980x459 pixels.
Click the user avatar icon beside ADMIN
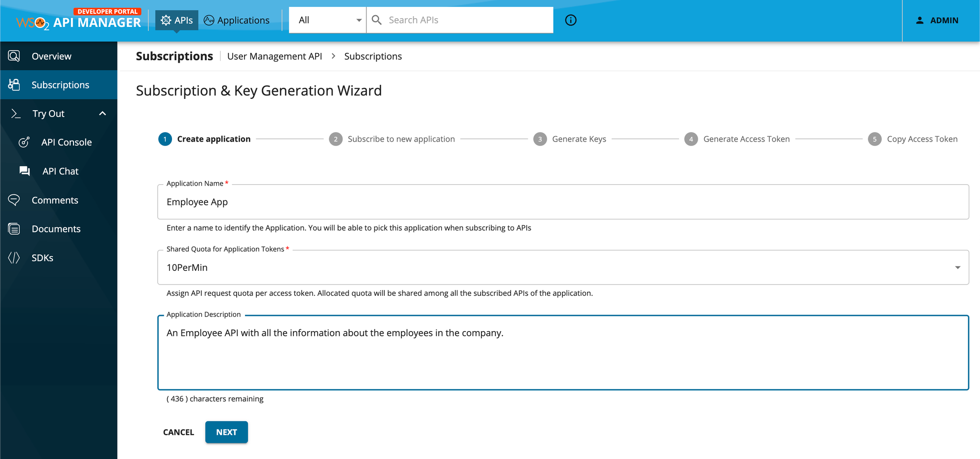[920, 21]
